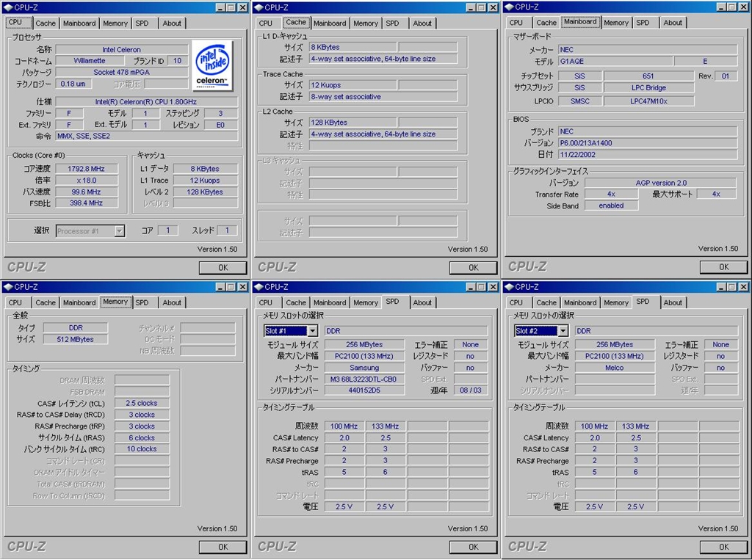Click the Samsung manufacturer field
This screenshot has width=752, height=560.
[364, 368]
